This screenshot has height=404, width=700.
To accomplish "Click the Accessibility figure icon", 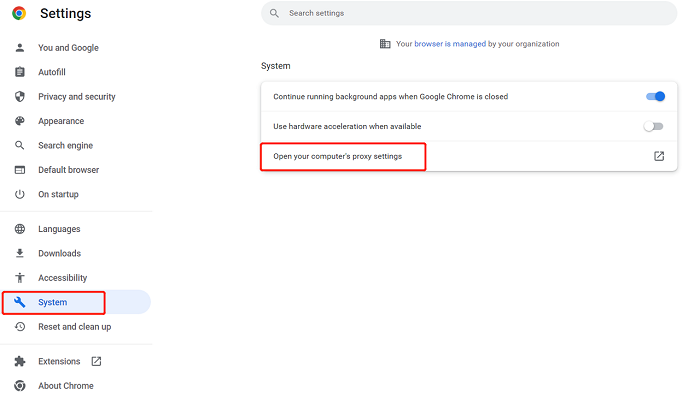I will coord(20,278).
